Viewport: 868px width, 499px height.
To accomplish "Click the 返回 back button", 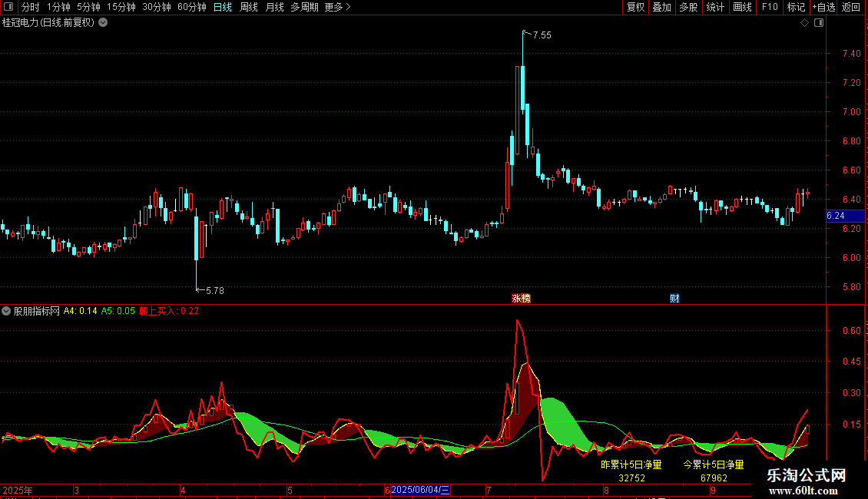I will tap(851, 7).
